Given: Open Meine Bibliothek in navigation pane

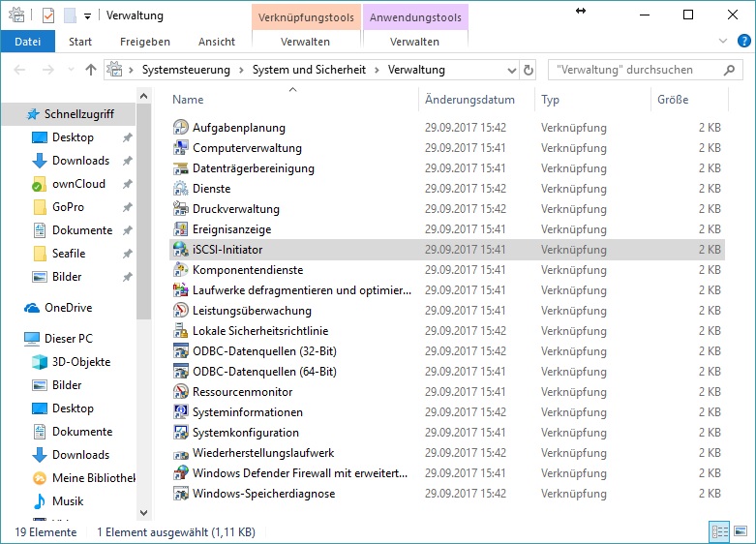Looking at the screenshot, I should pos(84,478).
